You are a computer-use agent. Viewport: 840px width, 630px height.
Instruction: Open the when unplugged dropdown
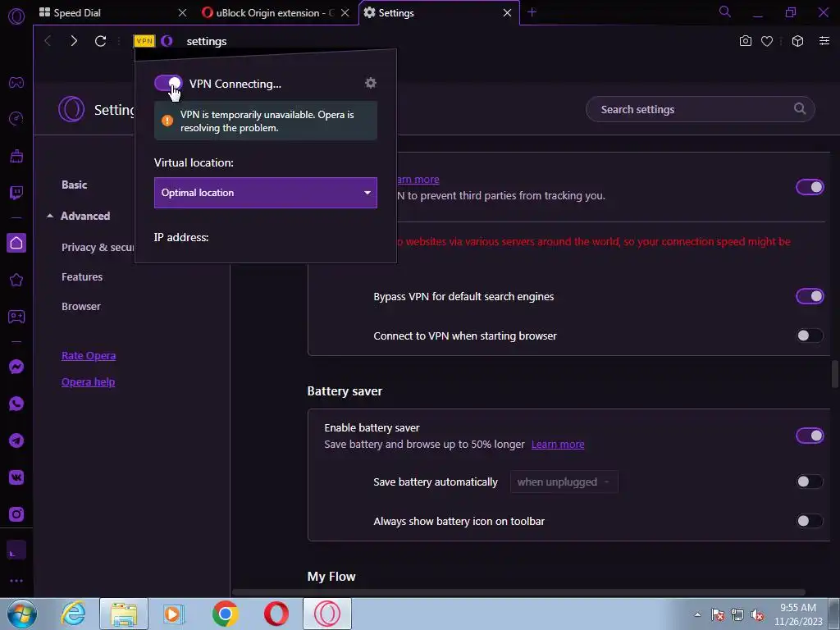(x=564, y=482)
